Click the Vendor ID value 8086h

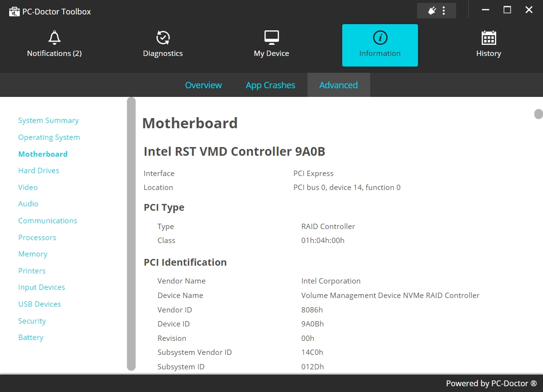pyautogui.click(x=312, y=310)
